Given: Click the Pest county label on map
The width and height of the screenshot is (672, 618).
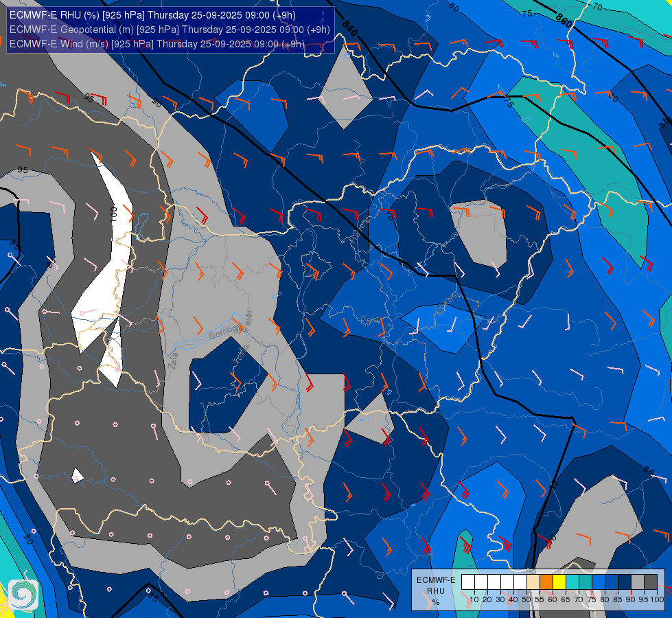Looking at the screenshot, I should pos(369,320).
